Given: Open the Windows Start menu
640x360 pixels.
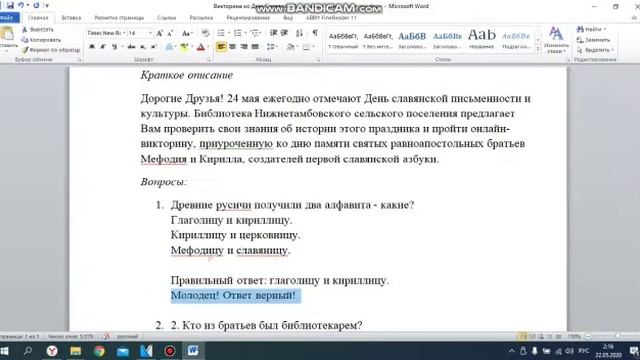Looking at the screenshot, I should pyautogui.click(x=4, y=351).
